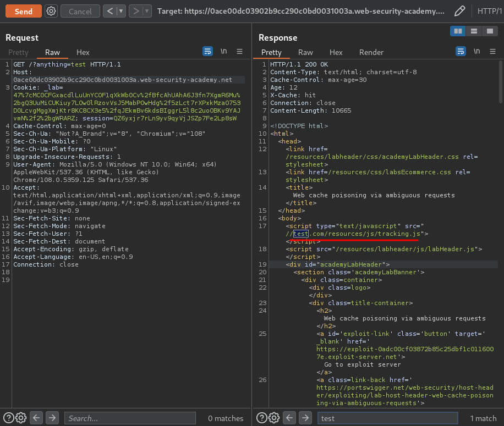Go to next match in Request search
Image resolution: width=504 pixels, height=426 pixels.
coord(52,418)
